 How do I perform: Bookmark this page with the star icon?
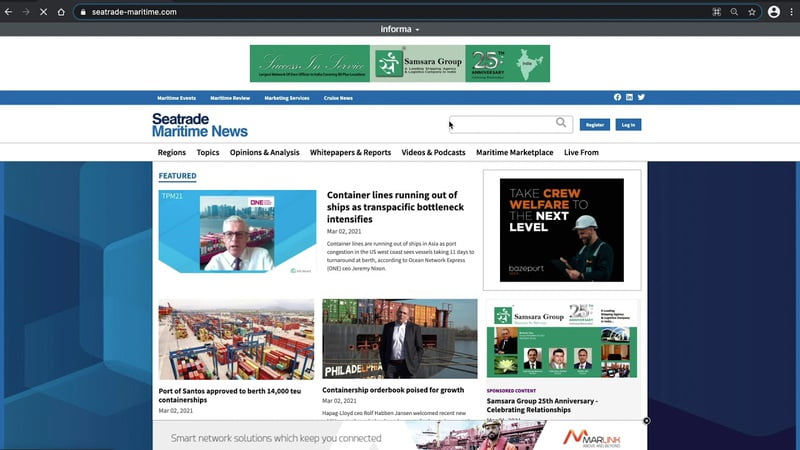[752, 12]
